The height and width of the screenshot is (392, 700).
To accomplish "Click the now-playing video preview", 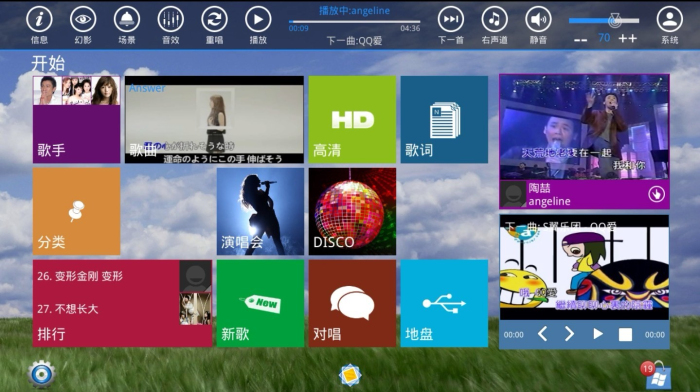I will click(584, 127).
